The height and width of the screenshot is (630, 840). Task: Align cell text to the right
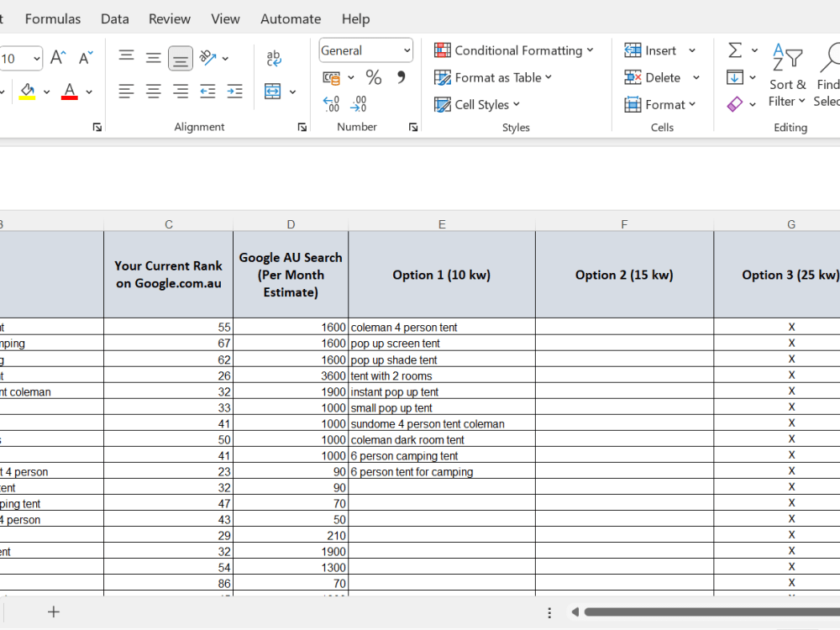[181, 91]
